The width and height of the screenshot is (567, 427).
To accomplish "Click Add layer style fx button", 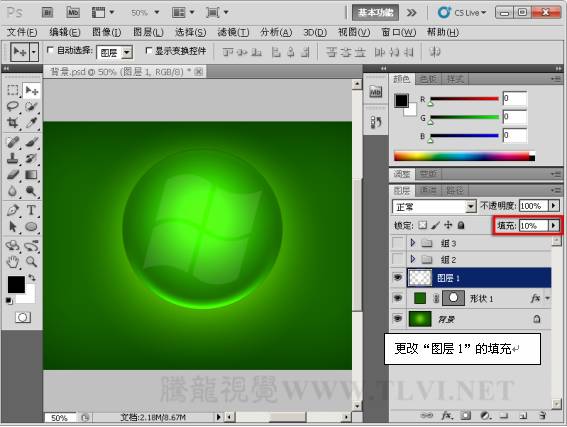I will click(447, 416).
